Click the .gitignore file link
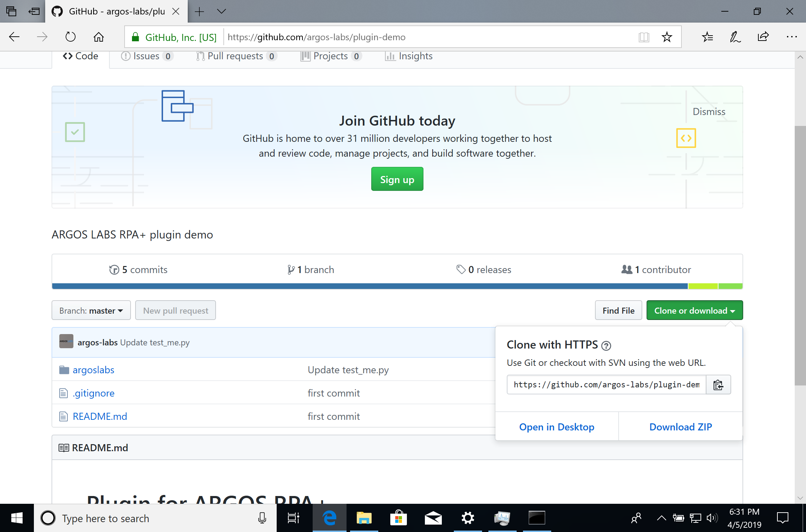 (x=93, y=392)
